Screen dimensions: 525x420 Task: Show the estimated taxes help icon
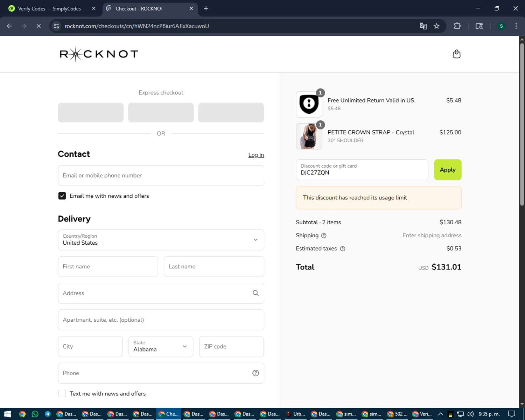coord(343,249)
